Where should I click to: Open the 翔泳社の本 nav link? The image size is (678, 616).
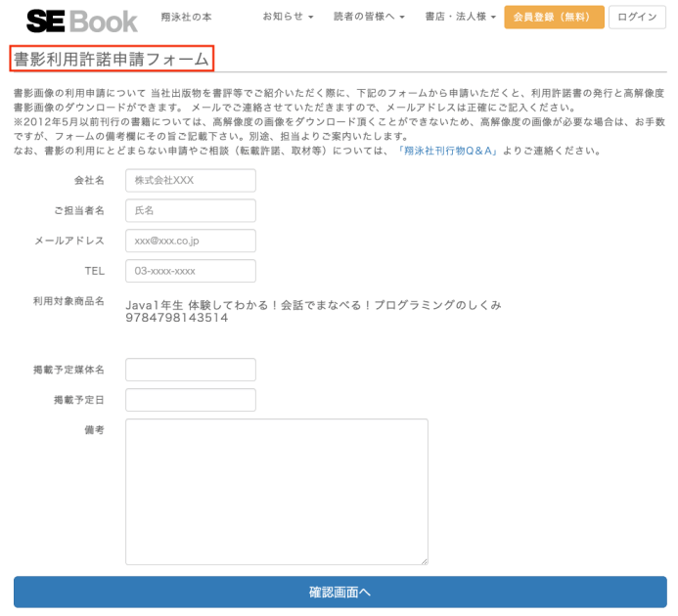click(x=186, y=18)
